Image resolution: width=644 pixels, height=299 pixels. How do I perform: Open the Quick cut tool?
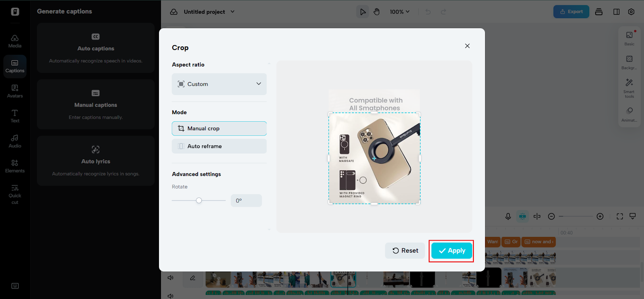click(15, 194)
